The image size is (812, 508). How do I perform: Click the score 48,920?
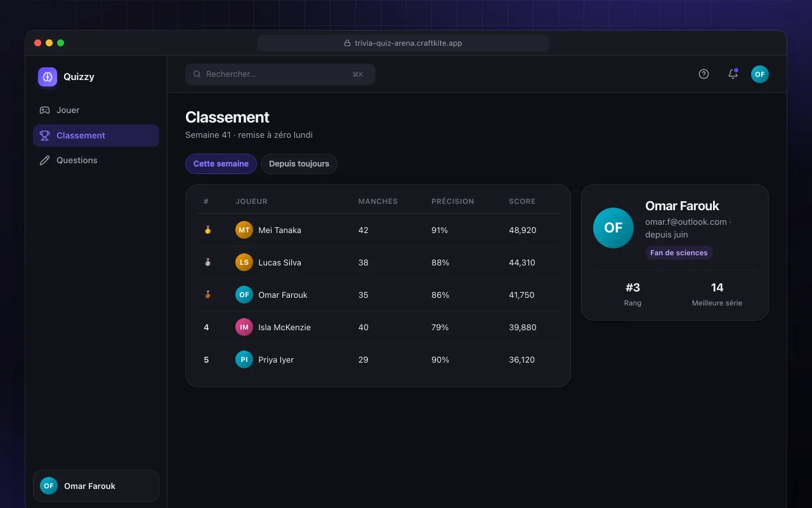(523, 230)
